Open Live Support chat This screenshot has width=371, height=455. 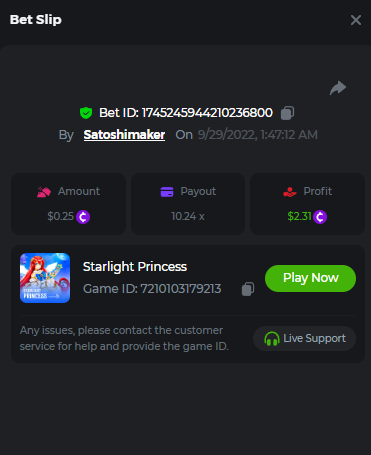[x=304, y=338]
